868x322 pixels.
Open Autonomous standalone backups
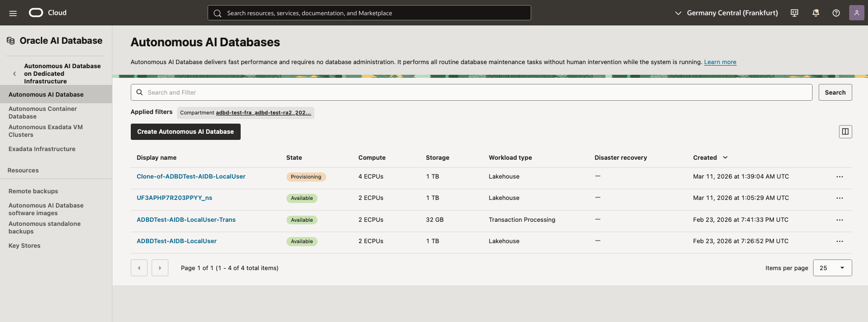[44, 227]
